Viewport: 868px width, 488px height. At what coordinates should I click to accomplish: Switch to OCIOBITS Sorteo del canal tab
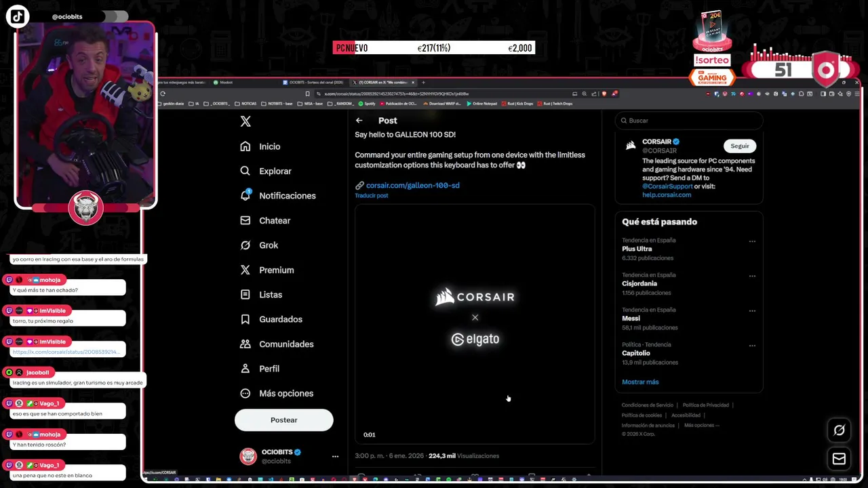coord(315,83)
